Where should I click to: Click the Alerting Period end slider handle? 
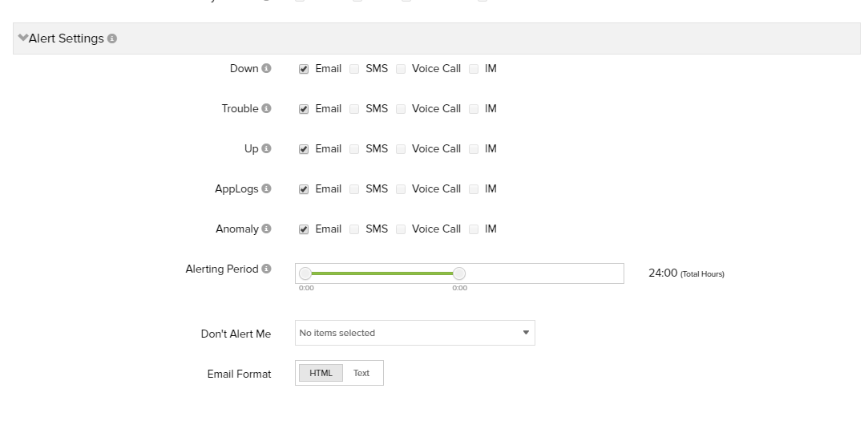coord(459,273)
